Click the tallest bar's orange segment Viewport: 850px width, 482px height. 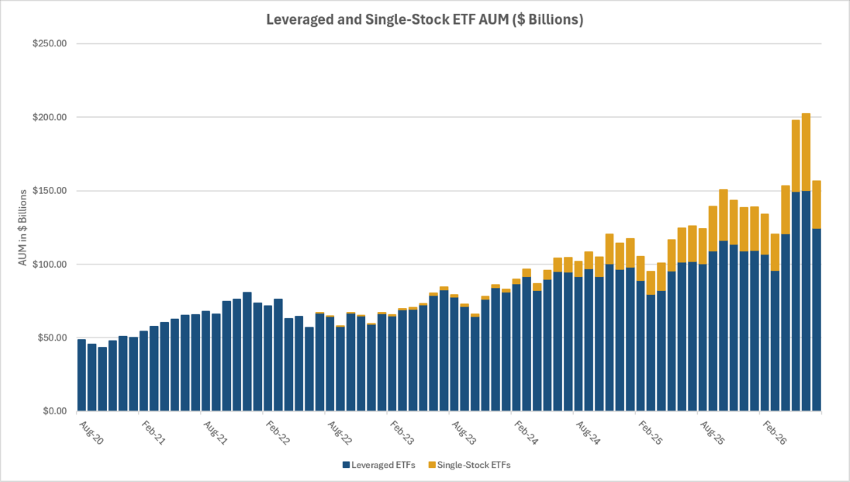pos(806,152)
